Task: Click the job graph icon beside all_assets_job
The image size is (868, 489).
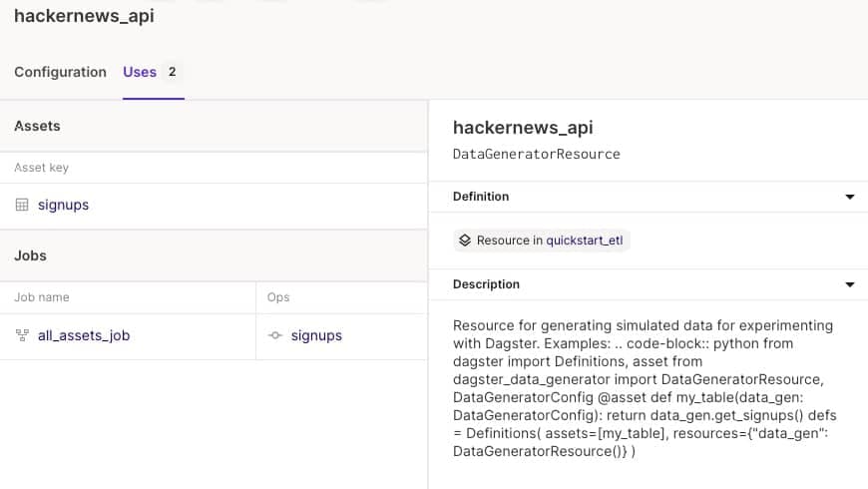Action: pyautogui.click(x=22, y=335)
